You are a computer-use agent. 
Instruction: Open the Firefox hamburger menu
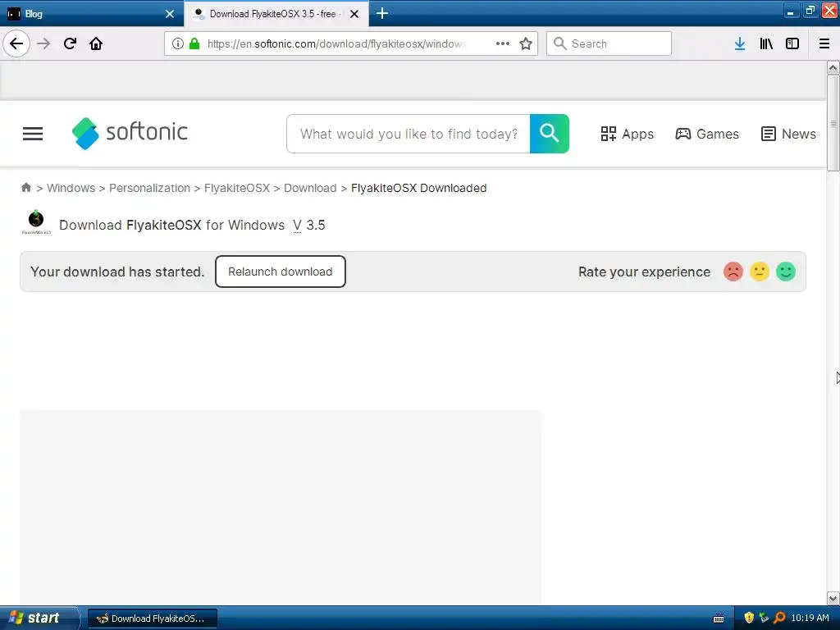[x=824, y=43]
